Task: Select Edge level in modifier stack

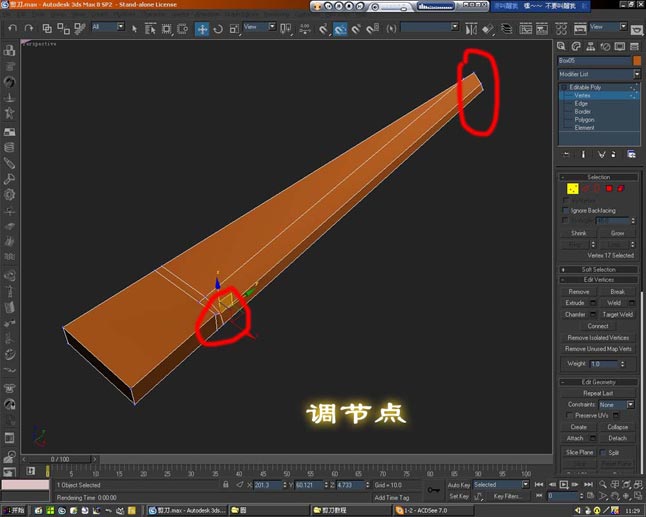Action: point(581,103)
